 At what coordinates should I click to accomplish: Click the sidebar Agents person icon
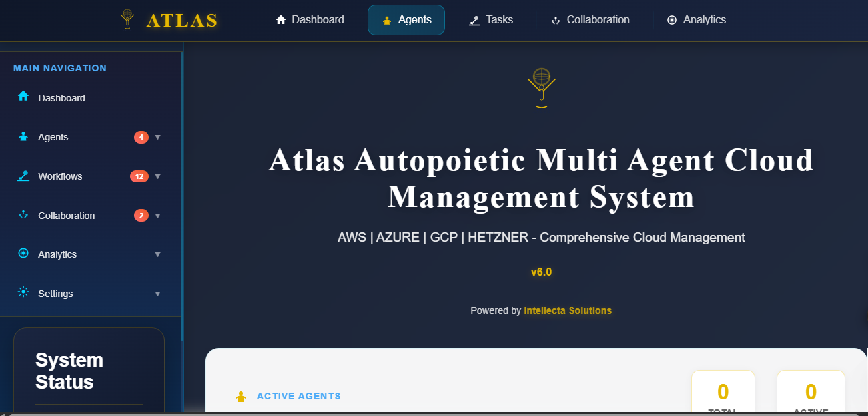coord(23,136)
